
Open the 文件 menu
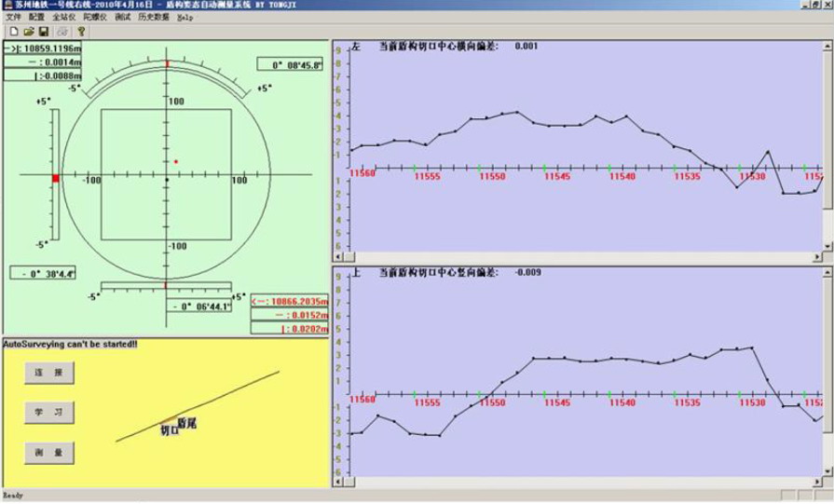pyautogui.click(x=13, y=17)
